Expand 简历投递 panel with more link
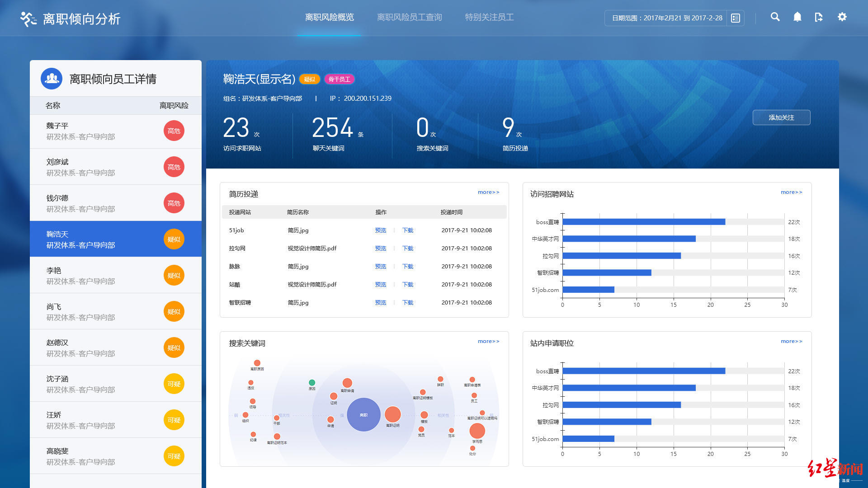Image resolution: width=868 pixels, height=488 pixels. [488, 192]
